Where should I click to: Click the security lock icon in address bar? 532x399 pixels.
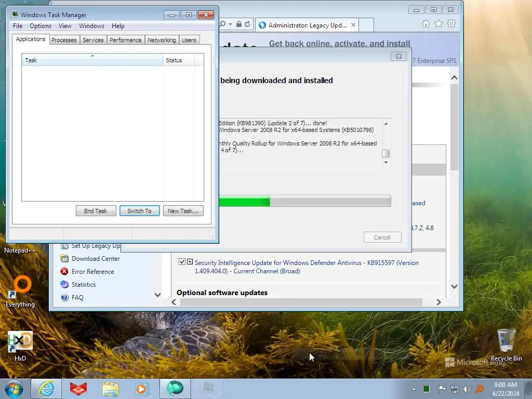click(239, 24)
